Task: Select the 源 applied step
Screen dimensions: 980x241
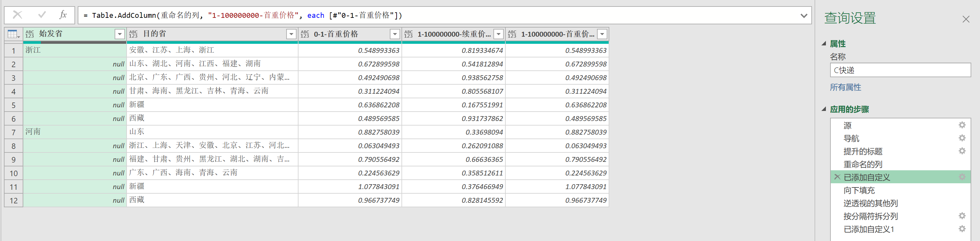Action: 900,126
